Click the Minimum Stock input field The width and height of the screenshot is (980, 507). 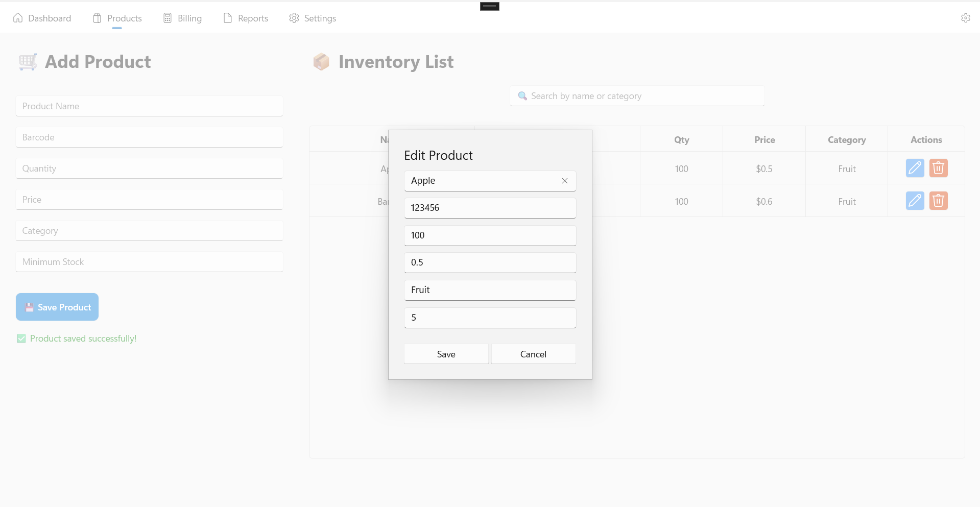coord(149,262)
